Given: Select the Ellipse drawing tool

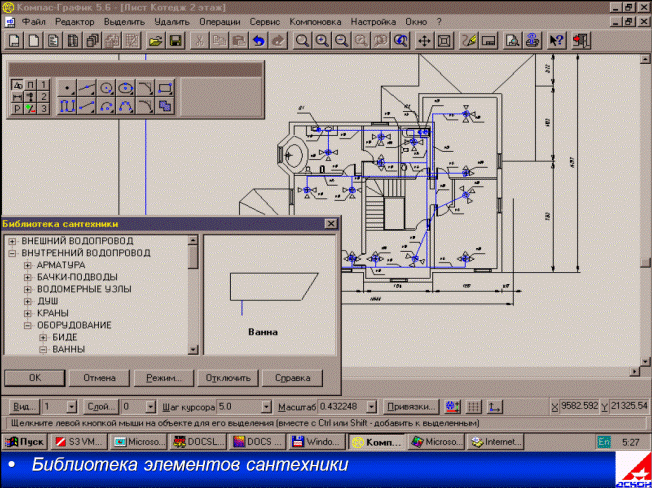Looking at the screenshot, I should (x=125, y=88).
